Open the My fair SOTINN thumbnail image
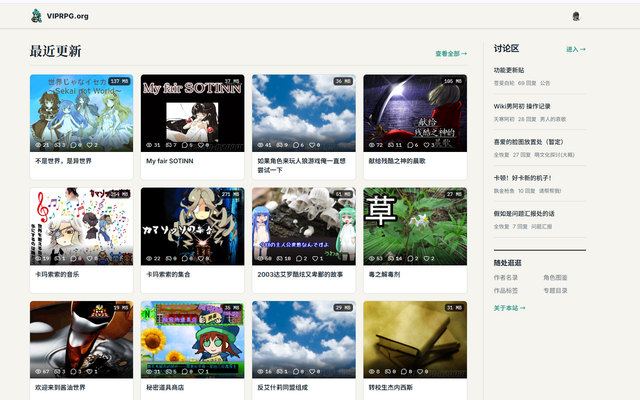 193,113
